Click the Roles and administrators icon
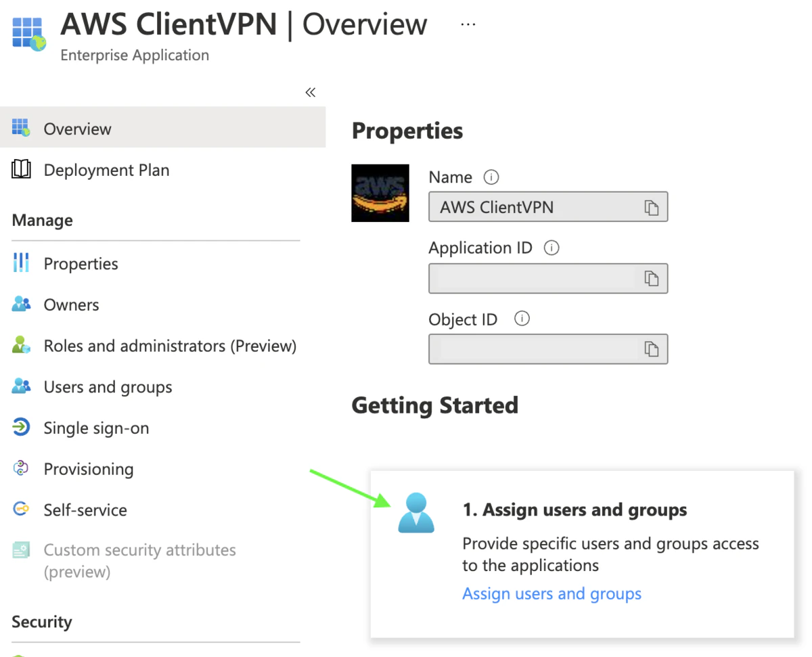The image size is (812, 657). pyautogui.click(x=21, y=346)
